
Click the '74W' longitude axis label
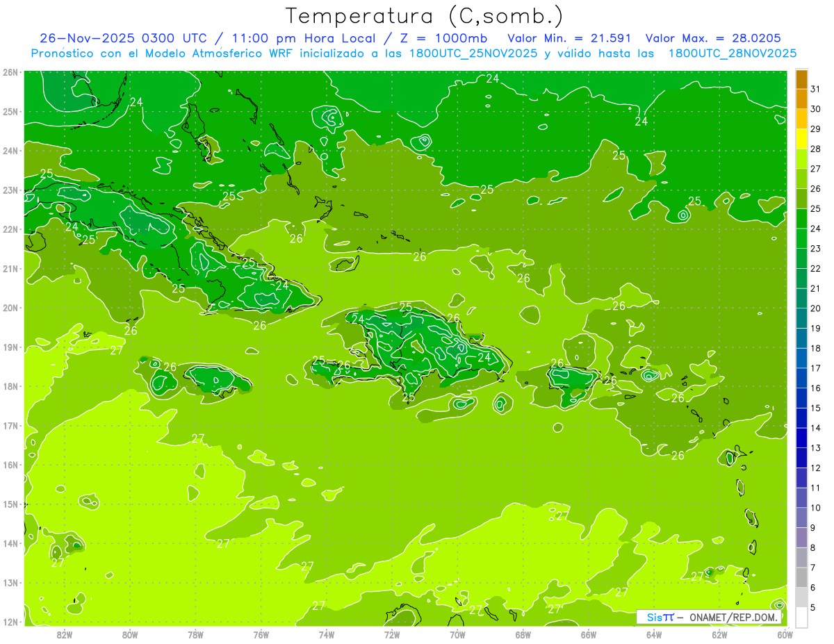(327, 634)
